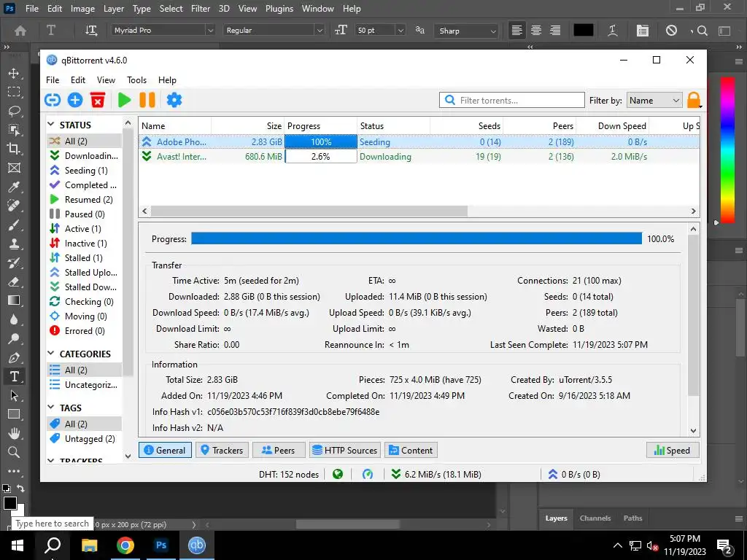Toggle left align text in Photoshop
747x560 pixels.
click(517, 31)
